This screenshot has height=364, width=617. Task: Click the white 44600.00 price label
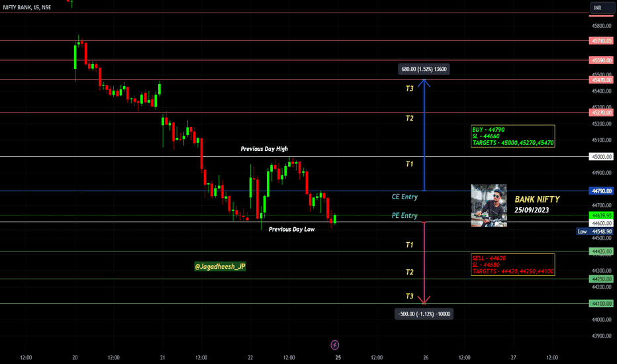pos(601,223)
